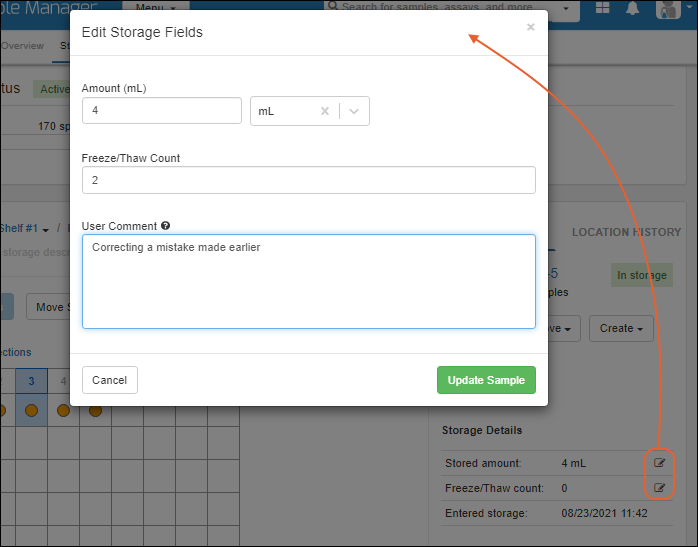Close the Edit Storage Fields dialog
Viewport: 698px width, 547px height.
[x=530, y=28]
